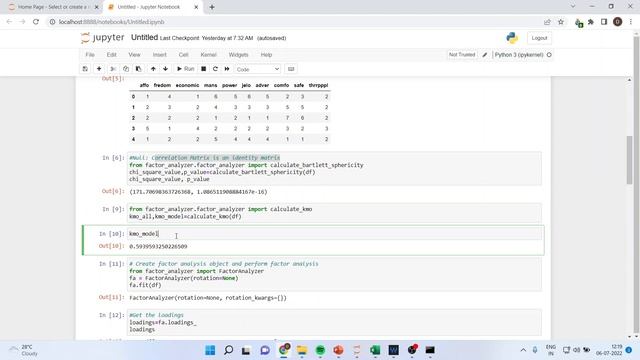Go back in browser history
The height and width of the screenshot is (360, 640).
coord(9,22)
